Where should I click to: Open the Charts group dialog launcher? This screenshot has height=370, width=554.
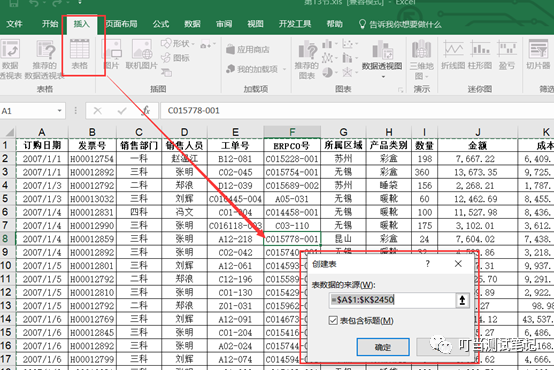tap(400, 90)
